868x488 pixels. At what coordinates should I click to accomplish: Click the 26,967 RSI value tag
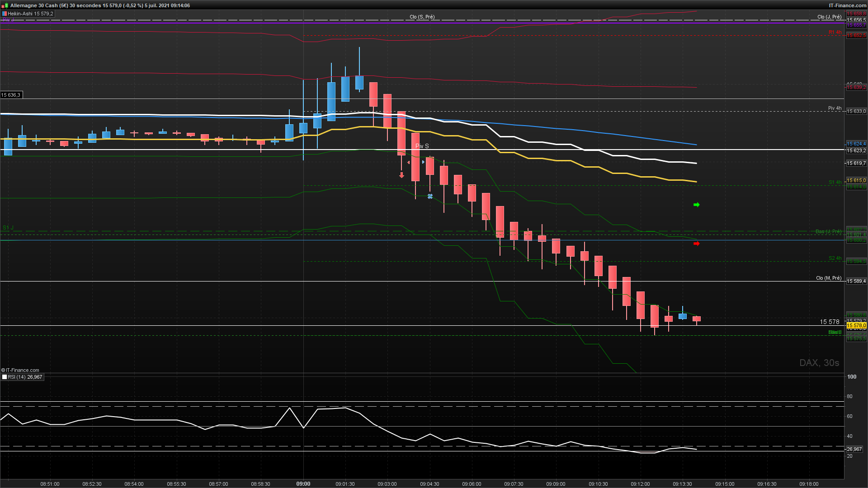pyautogui.click(x=854, y=449)
